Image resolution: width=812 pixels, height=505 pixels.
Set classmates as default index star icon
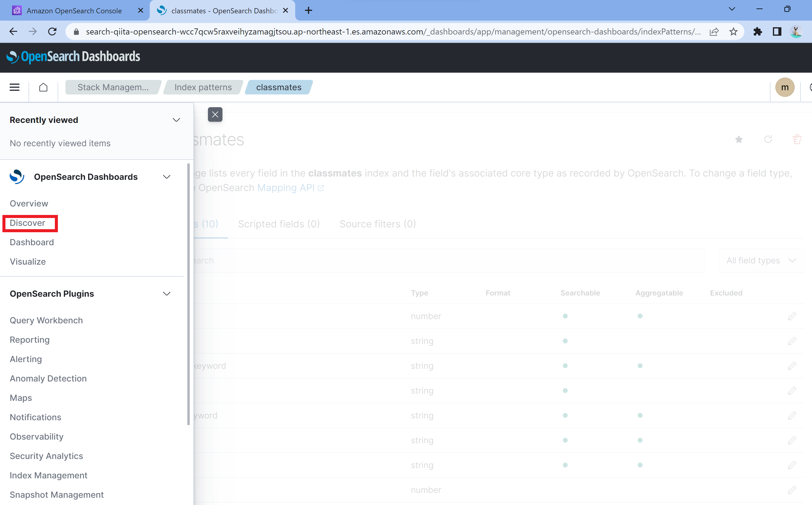[x=739, y=139]
